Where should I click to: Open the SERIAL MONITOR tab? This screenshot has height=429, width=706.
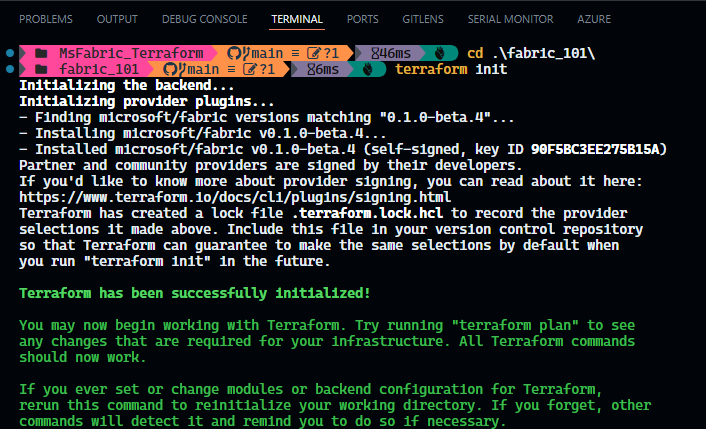(510, 19)
